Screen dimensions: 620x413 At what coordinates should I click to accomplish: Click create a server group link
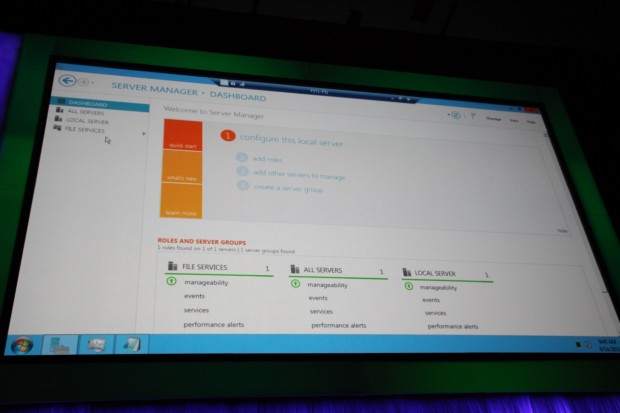coord(289,188)
